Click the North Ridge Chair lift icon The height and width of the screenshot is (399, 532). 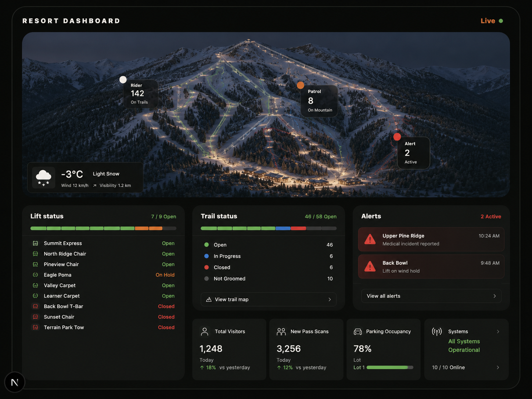click(35, 254)
